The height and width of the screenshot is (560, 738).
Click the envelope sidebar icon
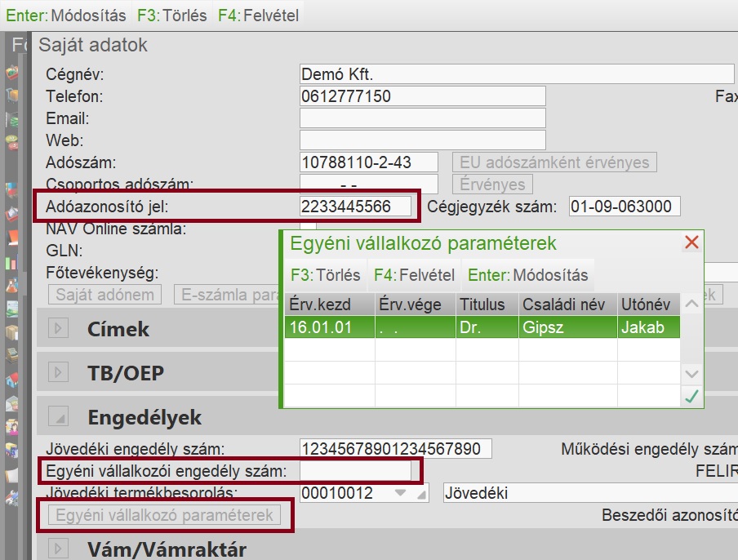11,403
